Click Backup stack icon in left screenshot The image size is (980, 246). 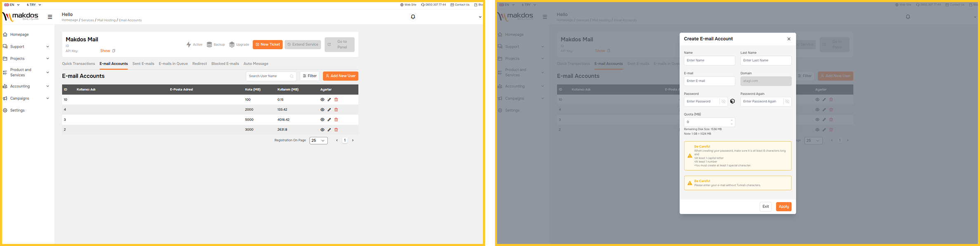click(209, 44)
